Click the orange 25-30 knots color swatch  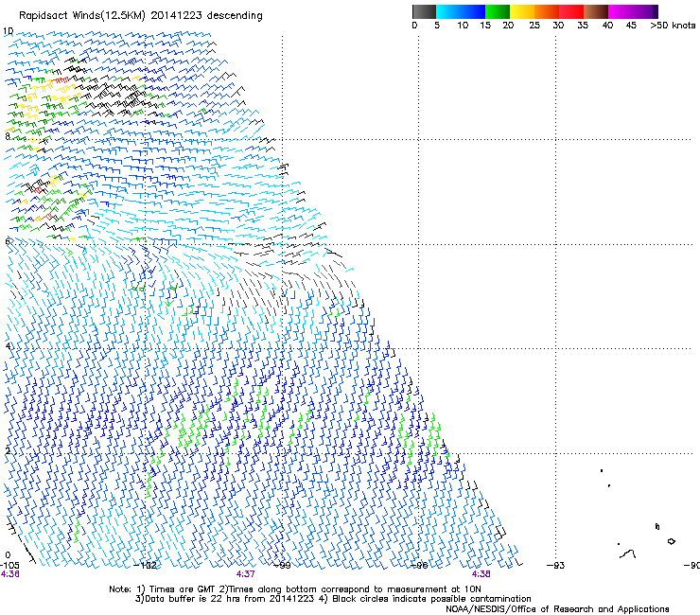point(547,11)
